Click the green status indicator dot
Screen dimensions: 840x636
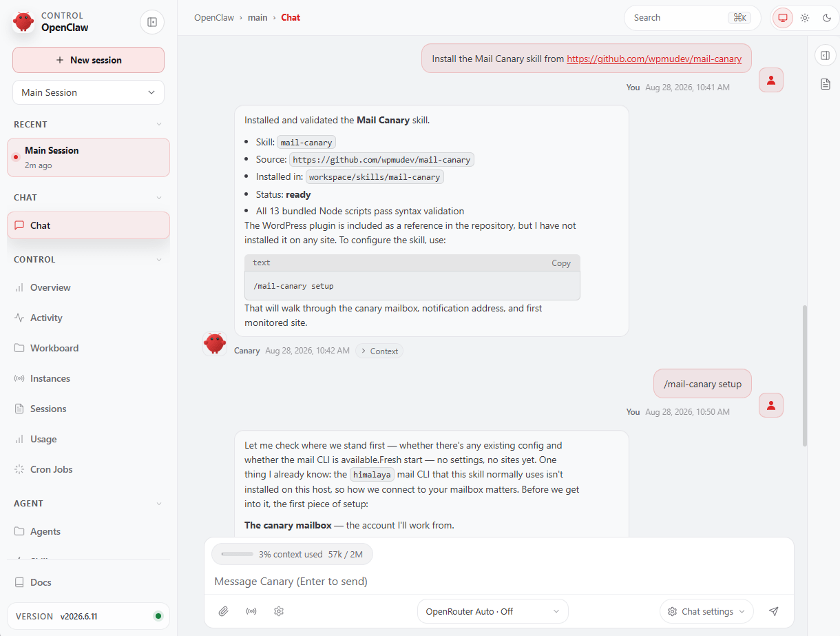158,616
